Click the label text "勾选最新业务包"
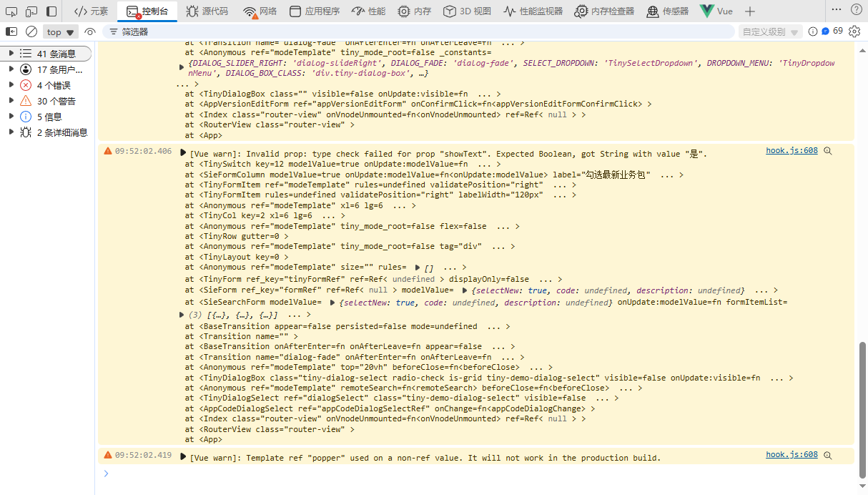The image size is (868, 495). (x=617, y=175)
